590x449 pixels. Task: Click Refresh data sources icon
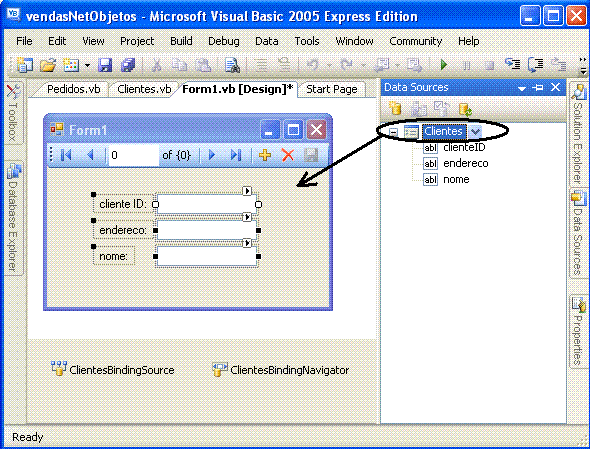465,109
